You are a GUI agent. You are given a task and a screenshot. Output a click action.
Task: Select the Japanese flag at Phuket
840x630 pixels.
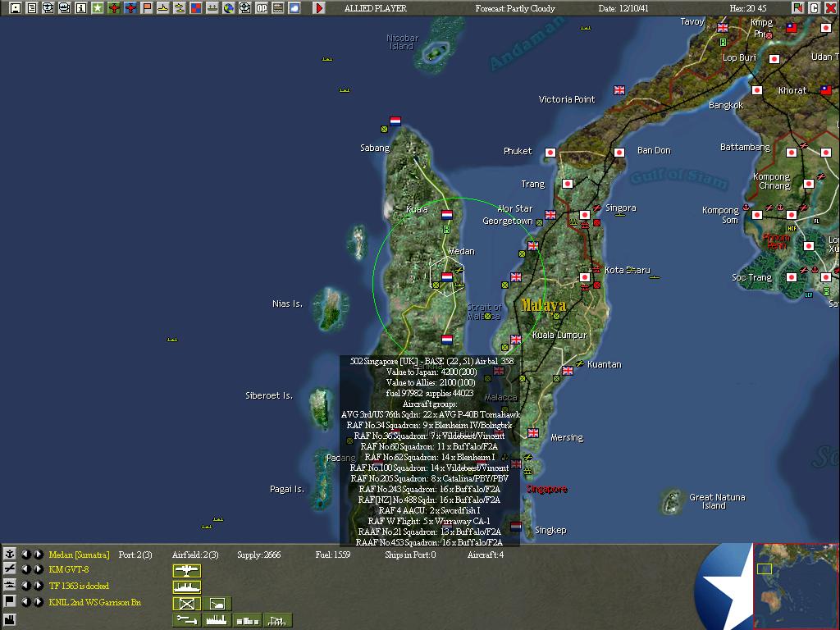point(550,152)
